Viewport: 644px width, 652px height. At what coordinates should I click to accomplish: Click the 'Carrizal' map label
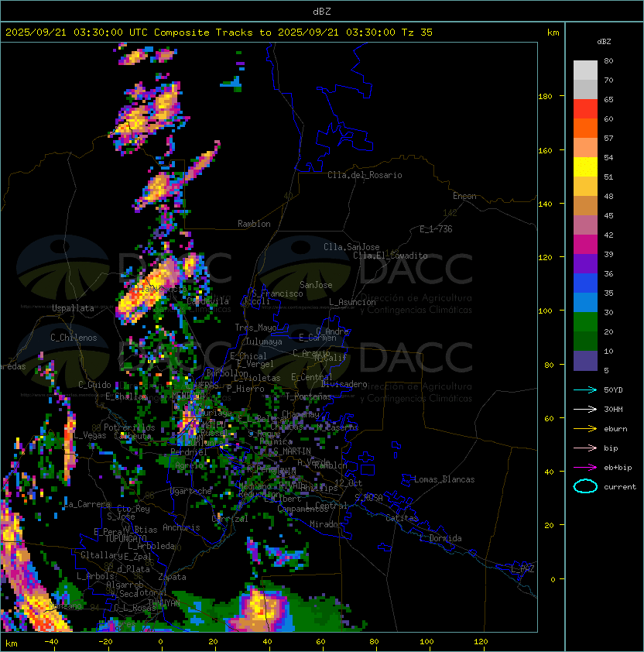[230, 519]
